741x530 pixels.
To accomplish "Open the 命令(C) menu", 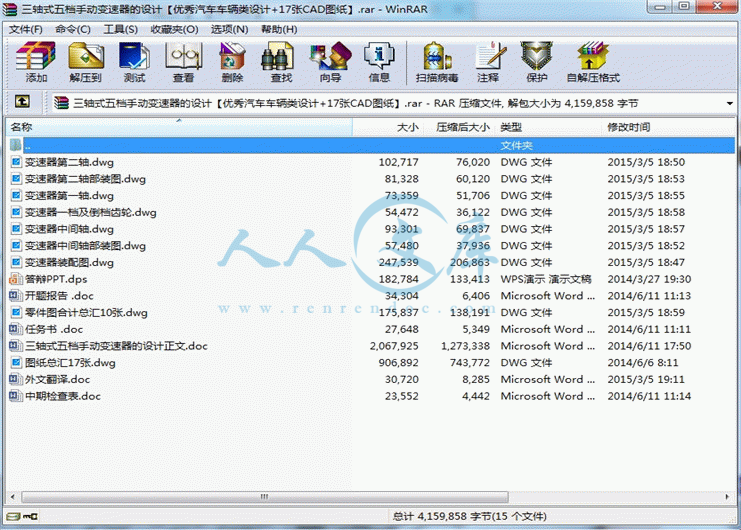I will [73, 29].
